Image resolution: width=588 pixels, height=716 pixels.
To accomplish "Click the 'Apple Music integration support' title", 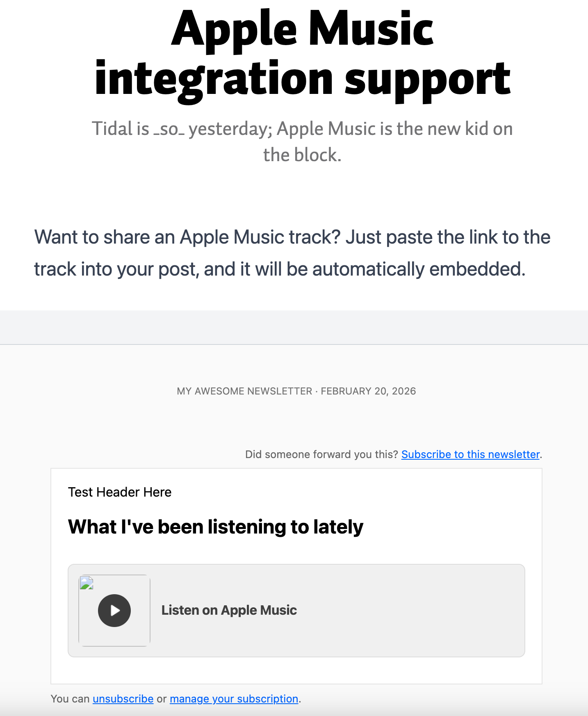I will (x=302, y=54).
